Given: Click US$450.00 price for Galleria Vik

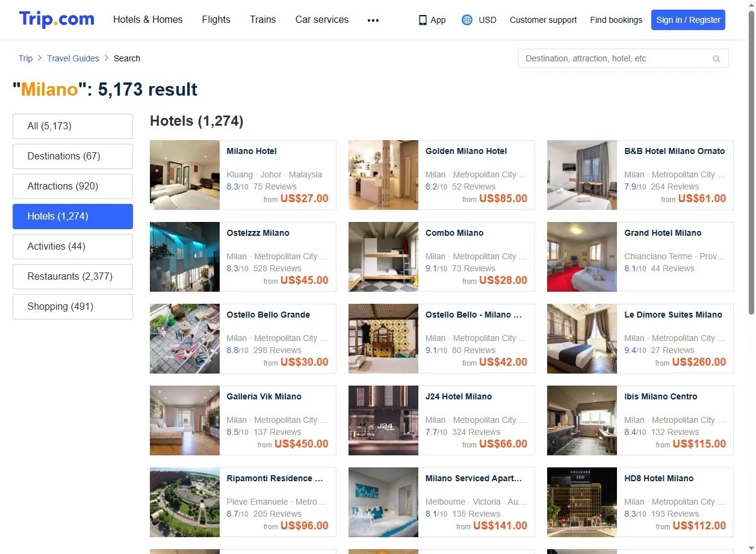Looking at the screenshot, I should pos(302,444).
